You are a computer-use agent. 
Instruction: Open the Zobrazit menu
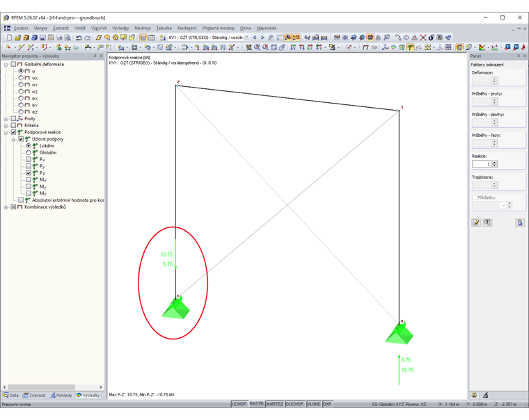61,28
